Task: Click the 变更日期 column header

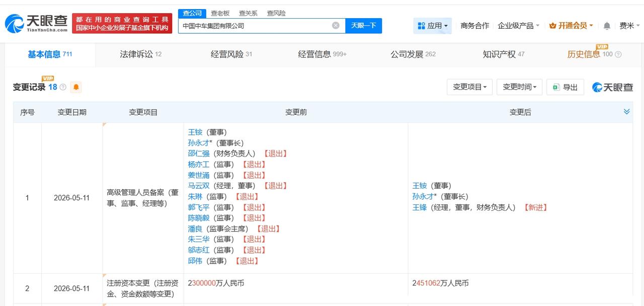Action: click(x=72, y=112)
